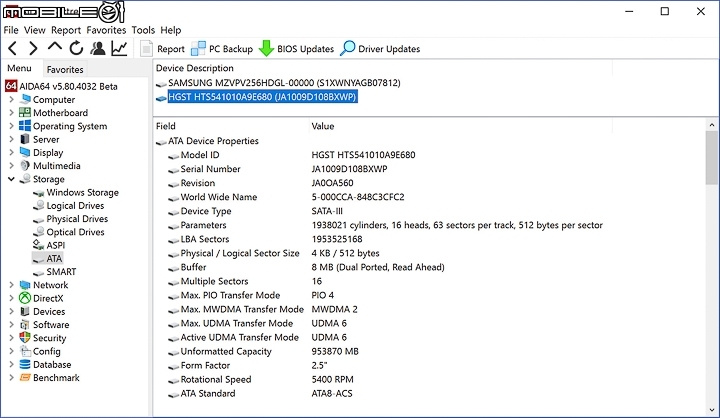
Task: Open the Report menu
Action: pyautogui.click(x=66, y=30)
